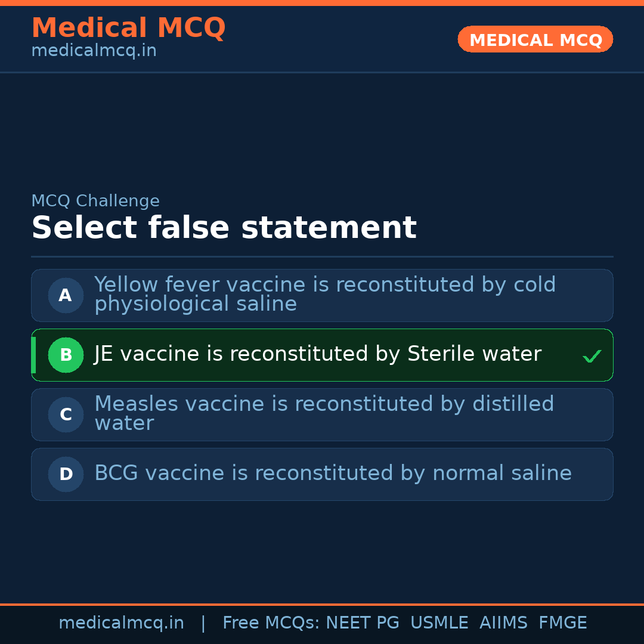Click the Select false statement heading

pyautogui.click(x=224, y=228)
